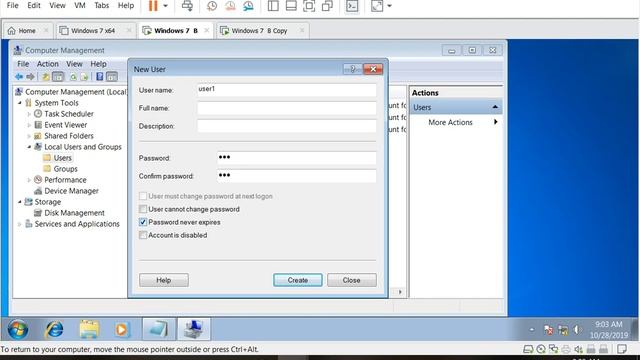Click the Description input field
The image size is (640, 360).
pos(287,126)
